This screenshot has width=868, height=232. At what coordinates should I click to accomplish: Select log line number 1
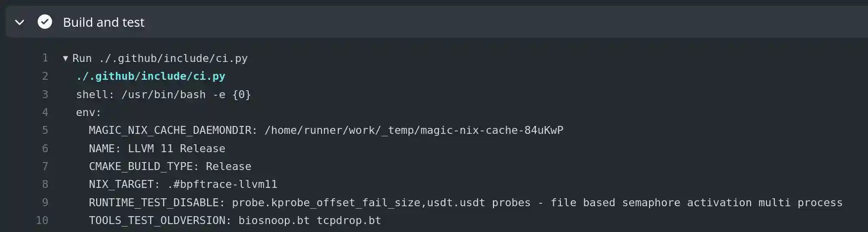tap(45, 58)
